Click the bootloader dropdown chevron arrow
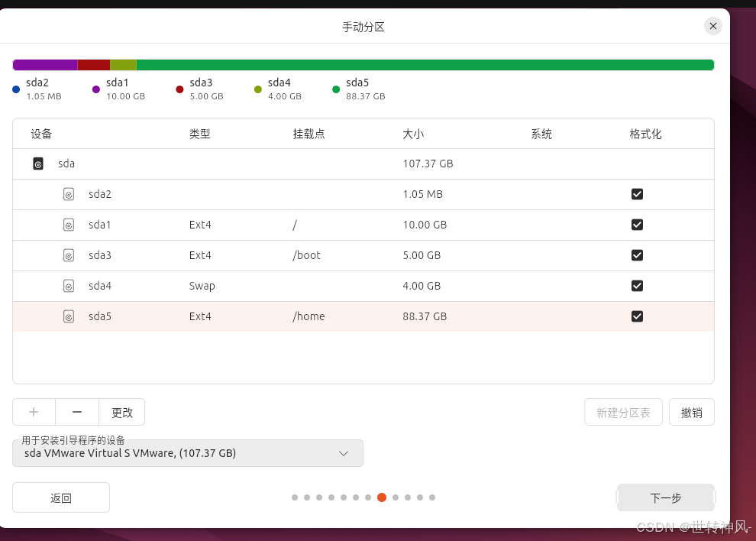Image resolution: width=756 pixels, height=541 pixels. [344, 454]
